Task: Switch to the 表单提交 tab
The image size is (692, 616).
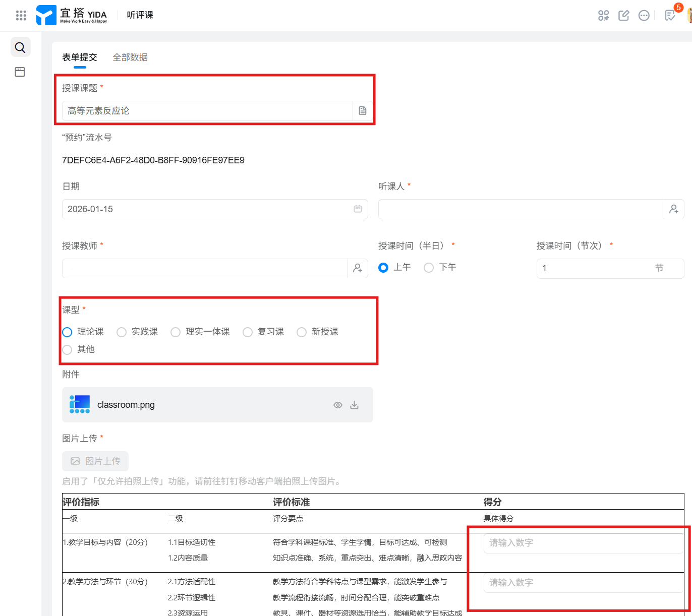Action: [x=80, y=57]
